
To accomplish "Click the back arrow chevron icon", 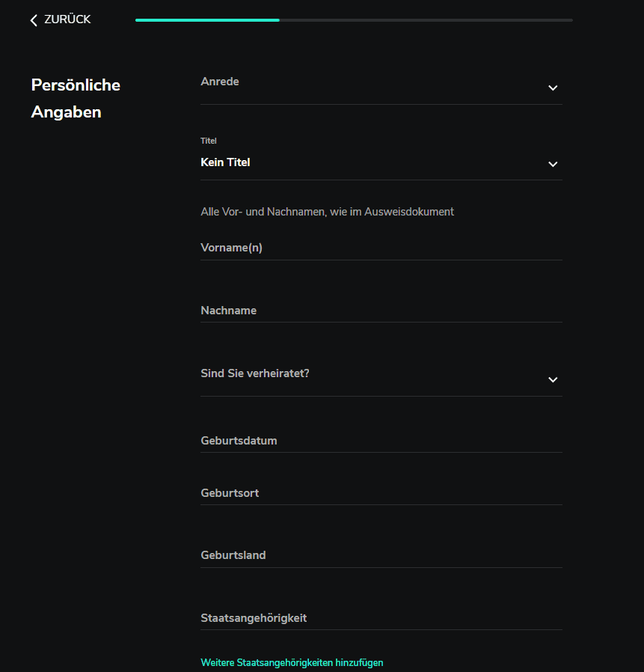I will coord(34,20).
